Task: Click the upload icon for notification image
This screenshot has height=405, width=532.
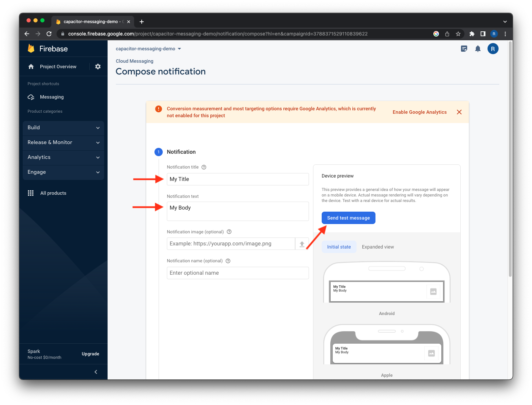Action: pos(302,243)
